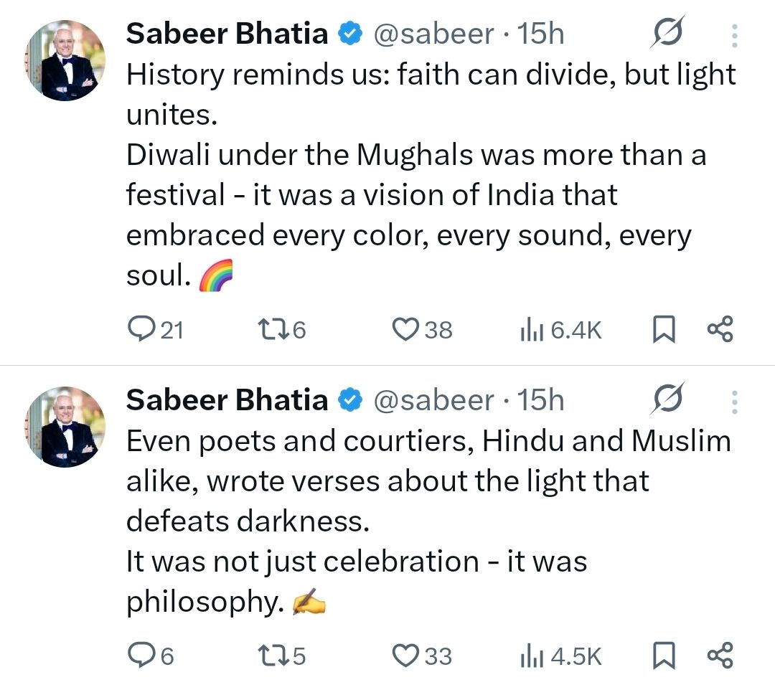This screenshot has height=700, width=775.
Task: Repost the tweet with 5 reposts
Action: point(273,656)
